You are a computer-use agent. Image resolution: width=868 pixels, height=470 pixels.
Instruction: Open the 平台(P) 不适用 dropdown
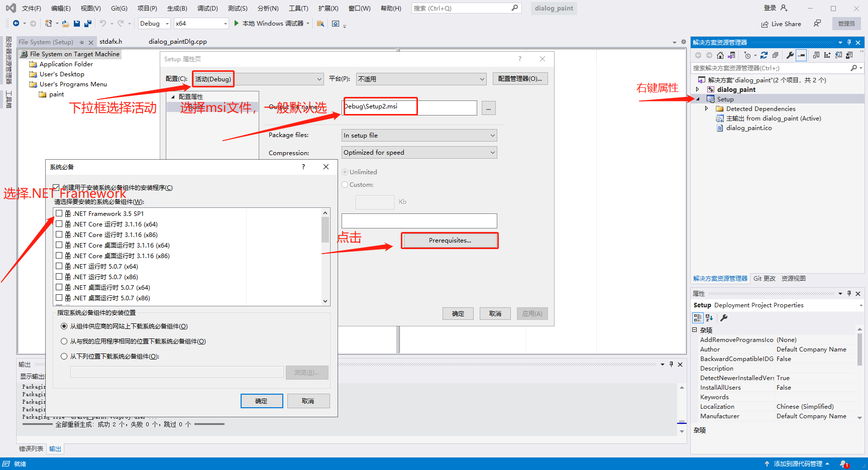[x=421, y=79]
